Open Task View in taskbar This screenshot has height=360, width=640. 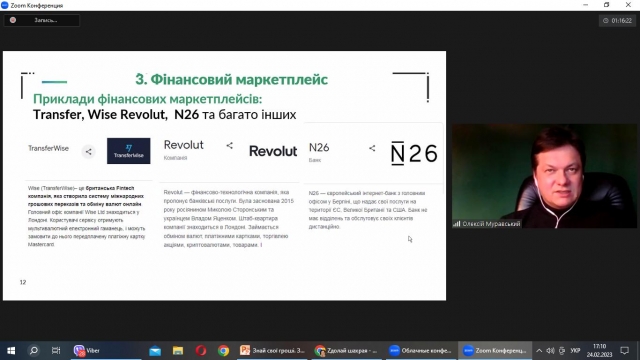click(56, 351)
